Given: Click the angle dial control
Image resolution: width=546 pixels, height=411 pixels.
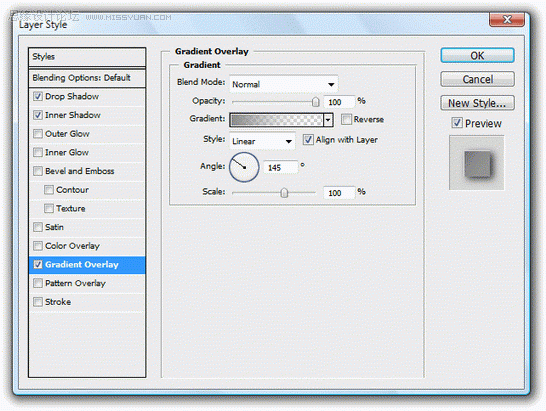Looking at the screenshot, I should [x=244, y=167].
